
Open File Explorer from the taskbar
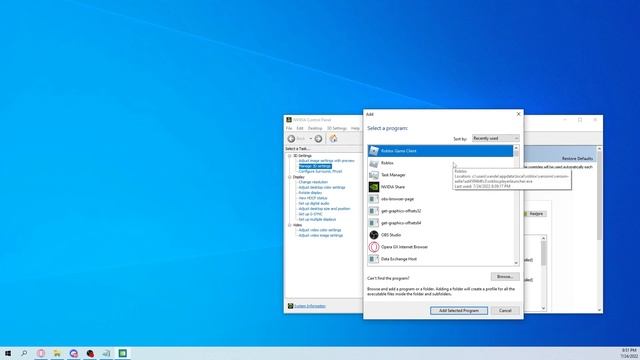(x=57, y=353)
